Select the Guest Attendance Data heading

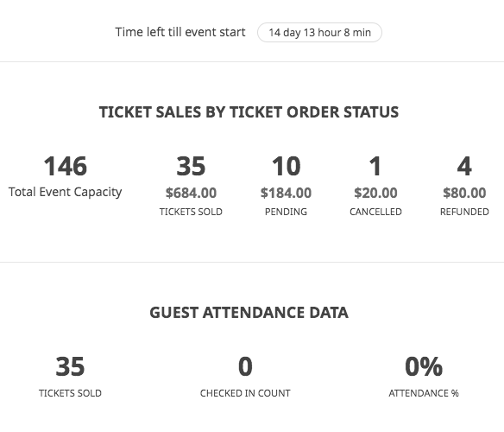coord(249,313)
